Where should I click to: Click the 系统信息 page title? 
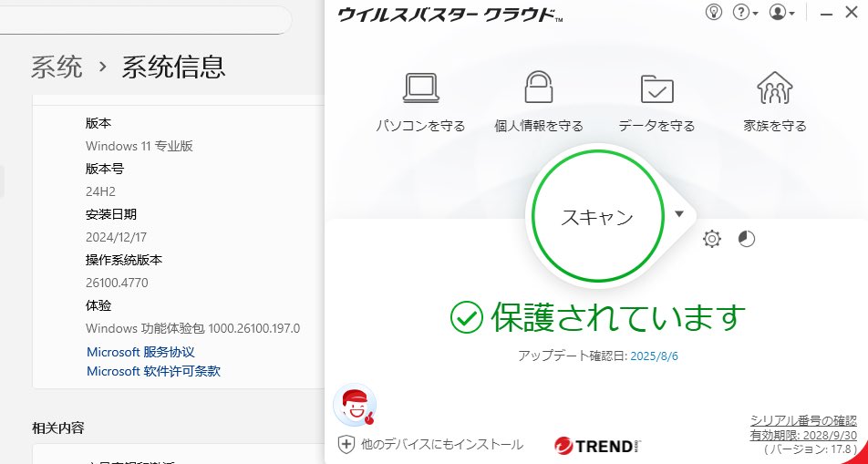[x=174, y=67]
